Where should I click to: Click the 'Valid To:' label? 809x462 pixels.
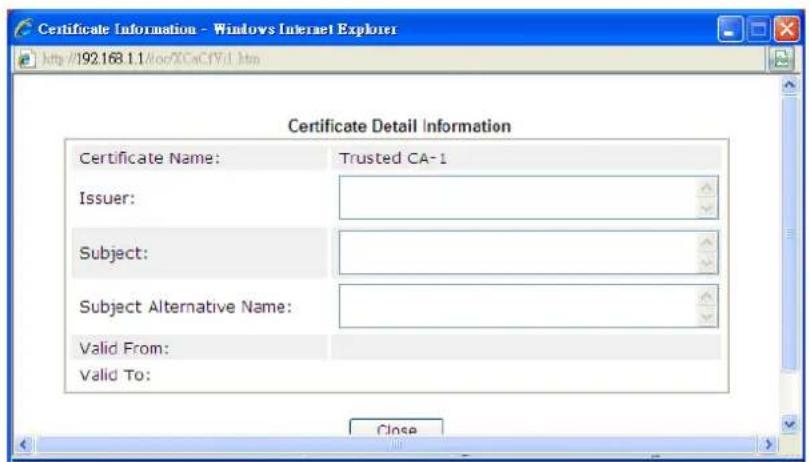115,375
